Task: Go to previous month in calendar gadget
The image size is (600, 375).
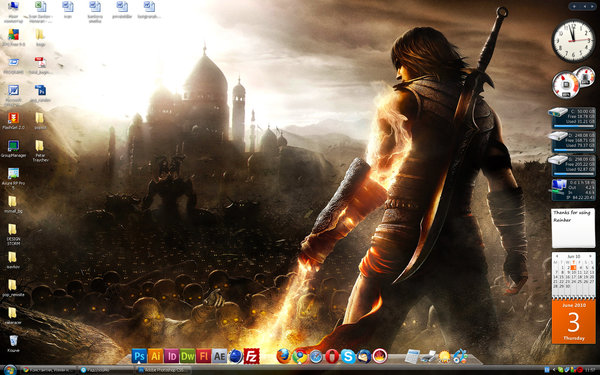Action: tap(557, 256)
